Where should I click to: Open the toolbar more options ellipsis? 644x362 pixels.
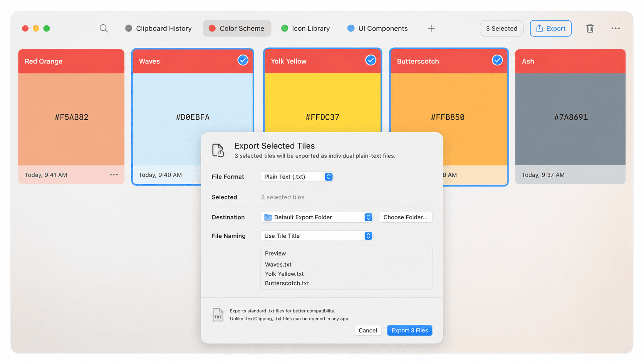point(615,28)
